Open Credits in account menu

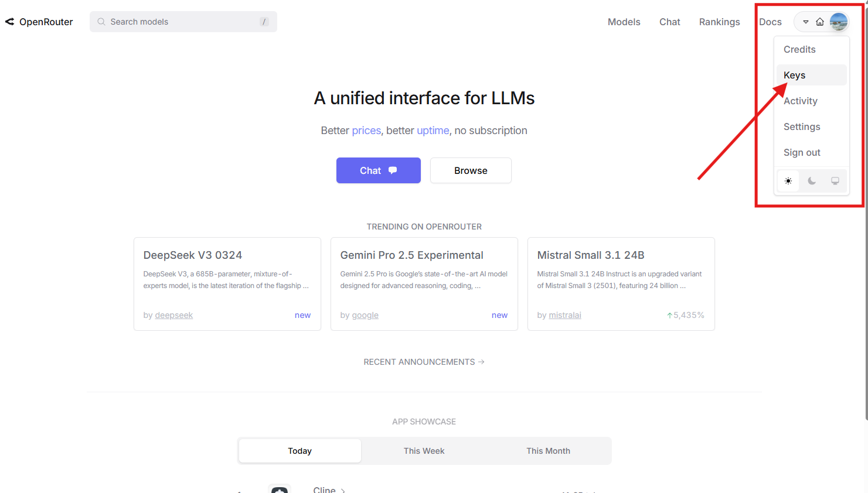tap(812, 49)
